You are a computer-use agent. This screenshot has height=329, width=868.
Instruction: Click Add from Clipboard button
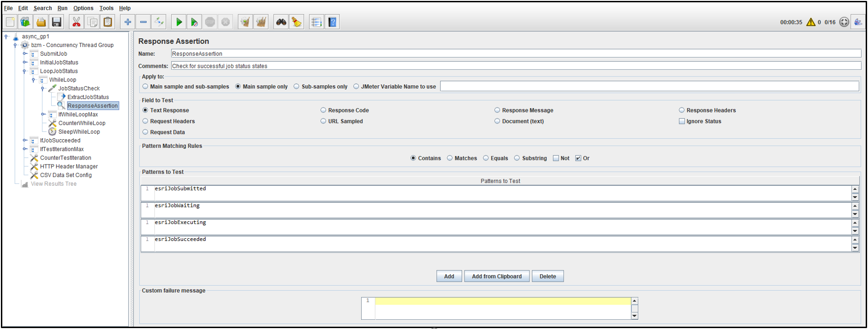click(497, 276)
